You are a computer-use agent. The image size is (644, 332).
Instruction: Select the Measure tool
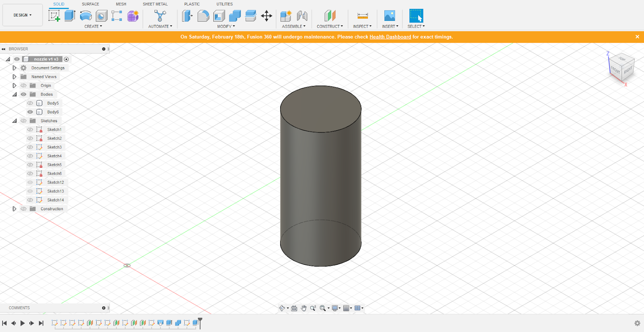tap(362, 16)
